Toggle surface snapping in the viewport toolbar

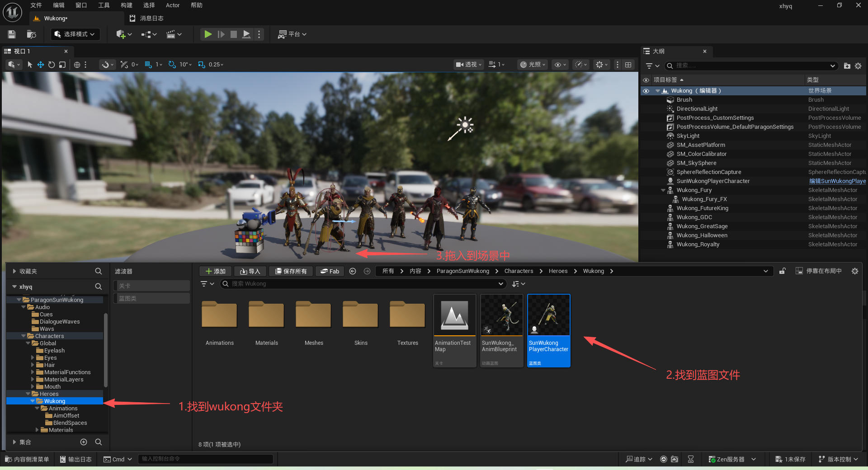tap(124, 65)
